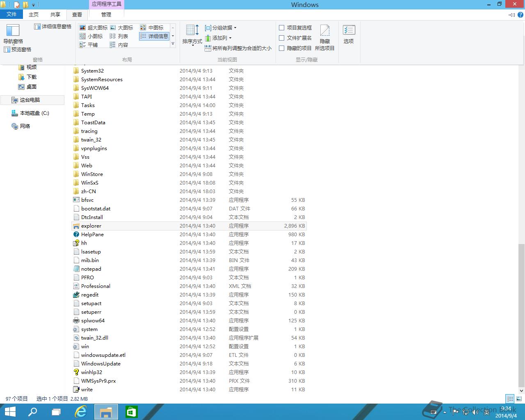Select Small icons layout
Viewport: 525px width, 420px height.
click(x=91, y=36)
